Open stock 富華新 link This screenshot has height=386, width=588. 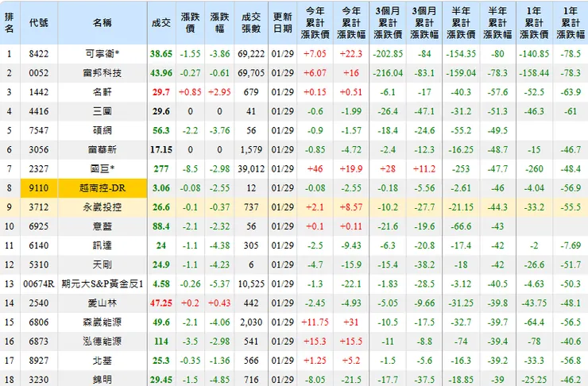(102, 149)
